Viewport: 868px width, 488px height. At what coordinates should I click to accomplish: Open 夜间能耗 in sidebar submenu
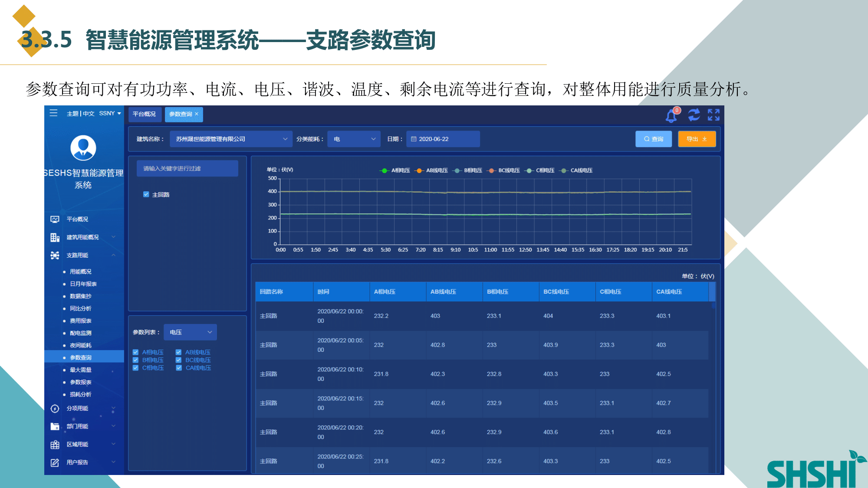[x=81, y=346]
